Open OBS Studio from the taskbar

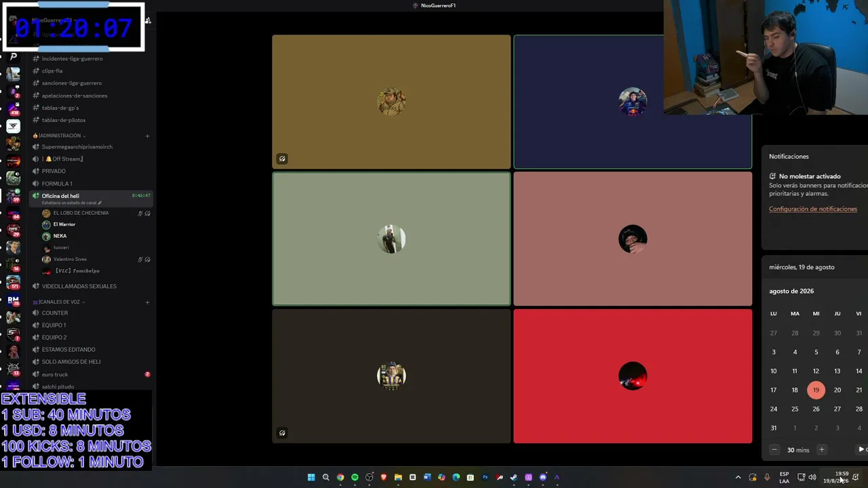[x=370, y=477]
